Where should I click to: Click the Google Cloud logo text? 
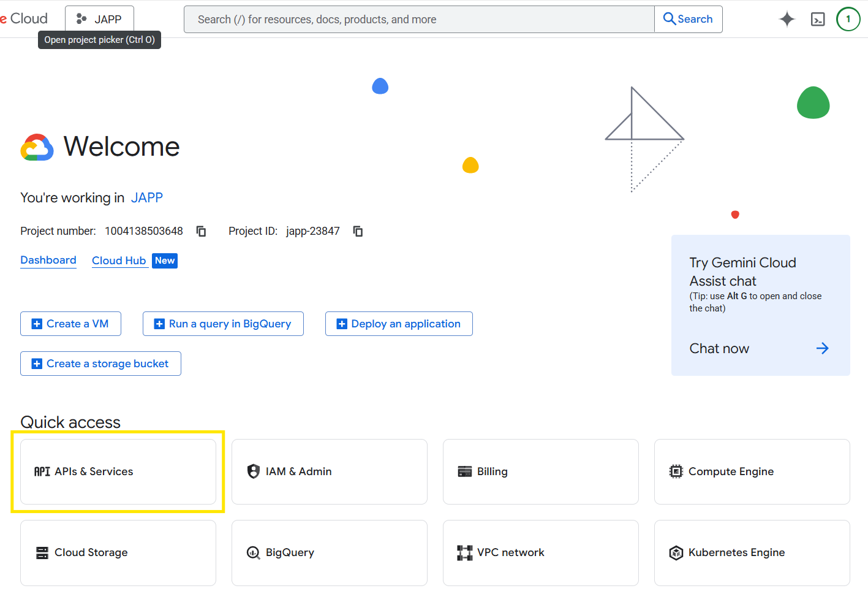[x=24, y=18]
